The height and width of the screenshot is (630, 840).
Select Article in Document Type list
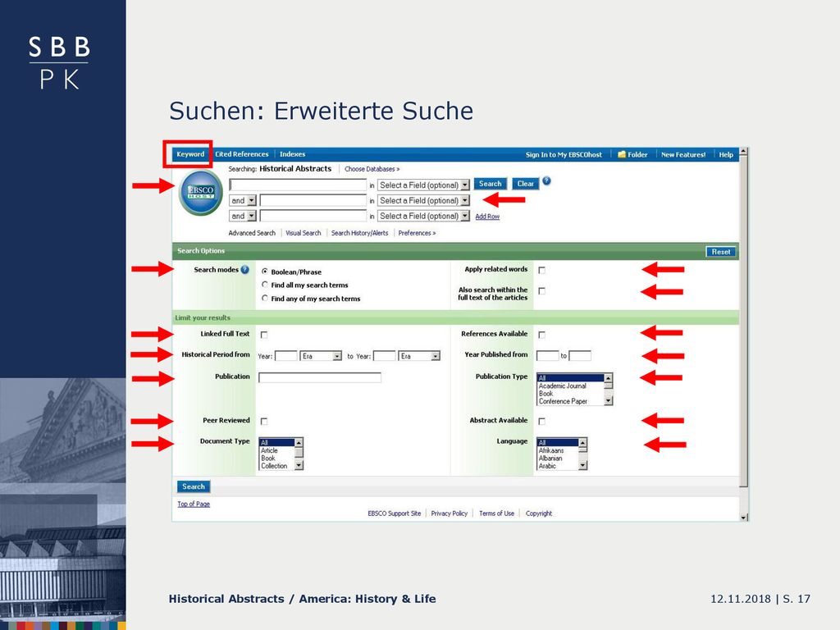pyautogui.click(x=269, y=450)
